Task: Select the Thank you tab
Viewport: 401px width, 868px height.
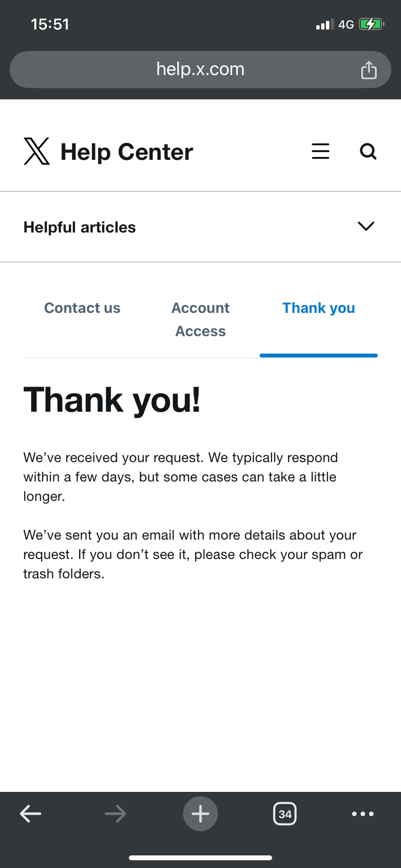Action: 319,308
